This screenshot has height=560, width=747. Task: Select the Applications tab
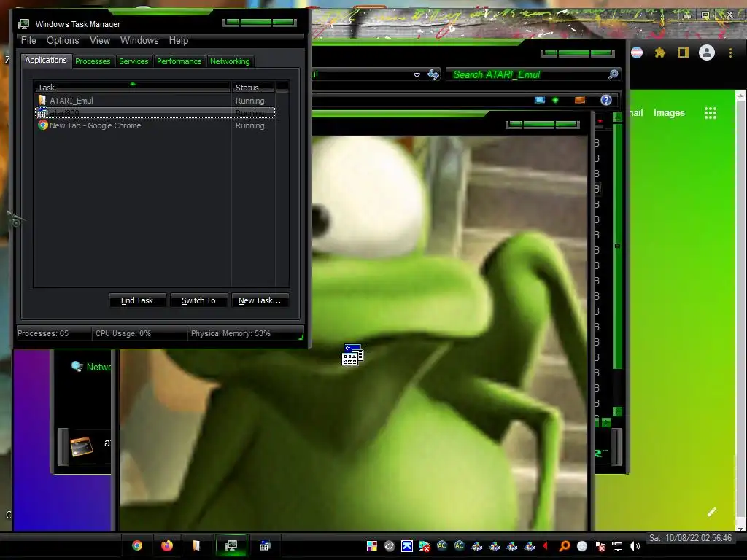coord(46,60)
